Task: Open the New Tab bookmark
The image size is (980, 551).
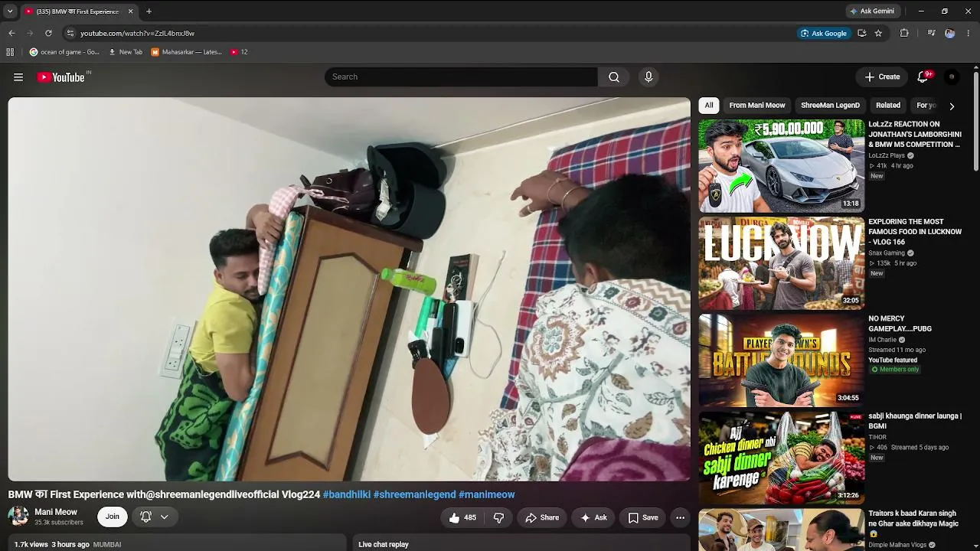Action: click(x=126, y=52)
